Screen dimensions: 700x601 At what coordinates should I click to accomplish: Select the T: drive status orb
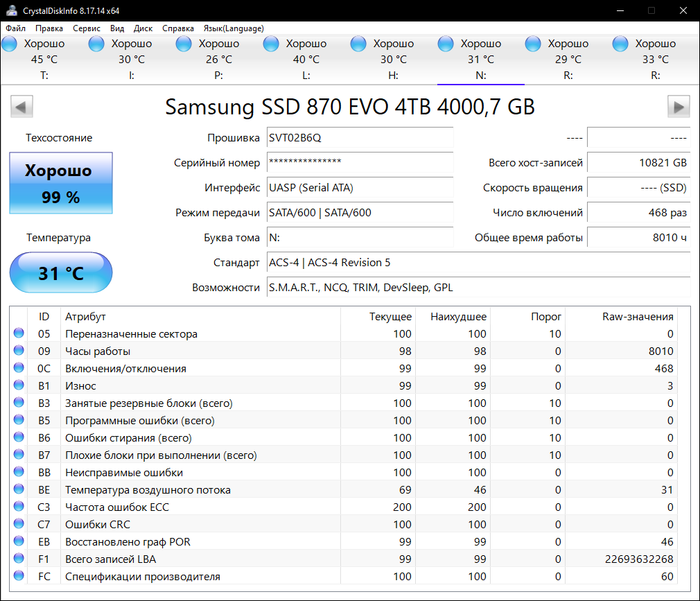tap(10, 44)
